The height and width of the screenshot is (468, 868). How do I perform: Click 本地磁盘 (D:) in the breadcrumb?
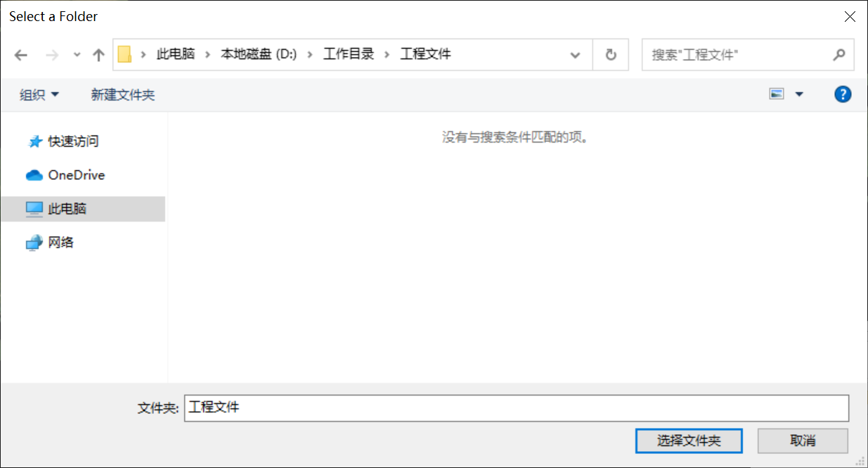click(259, 54)
